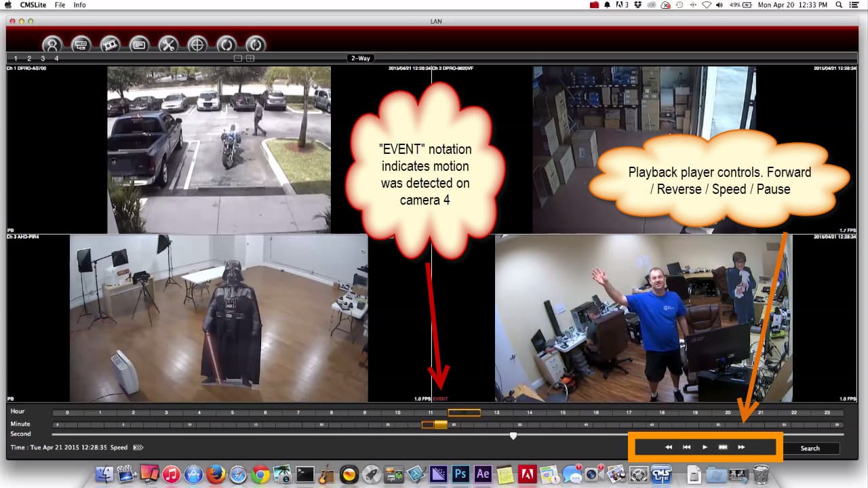The image size is (868, 488).
Task: Open Spotlight search in menu bar
Action: tap(837, 5)
